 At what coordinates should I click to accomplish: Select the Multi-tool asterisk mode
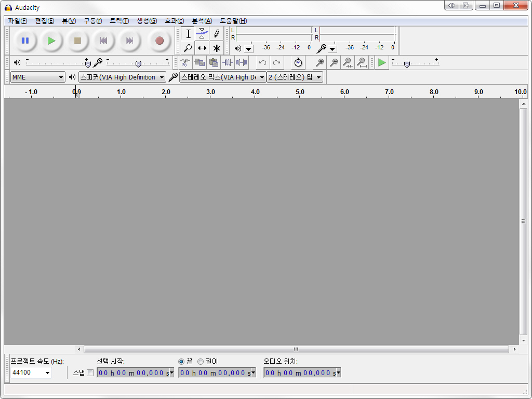tap(217, 48)
